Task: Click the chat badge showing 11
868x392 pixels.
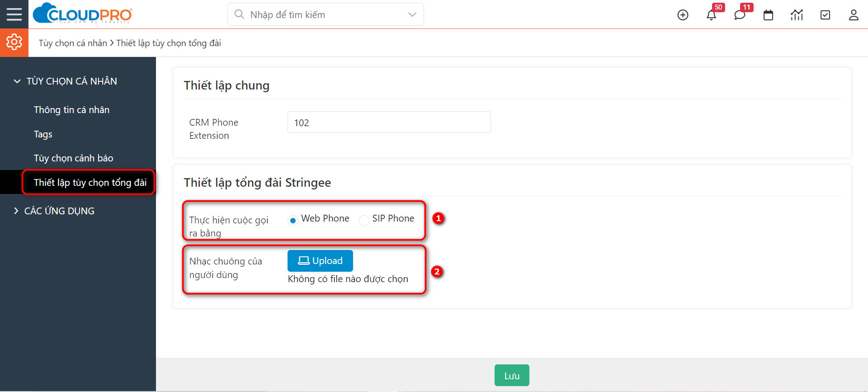Action: point(747,7)
